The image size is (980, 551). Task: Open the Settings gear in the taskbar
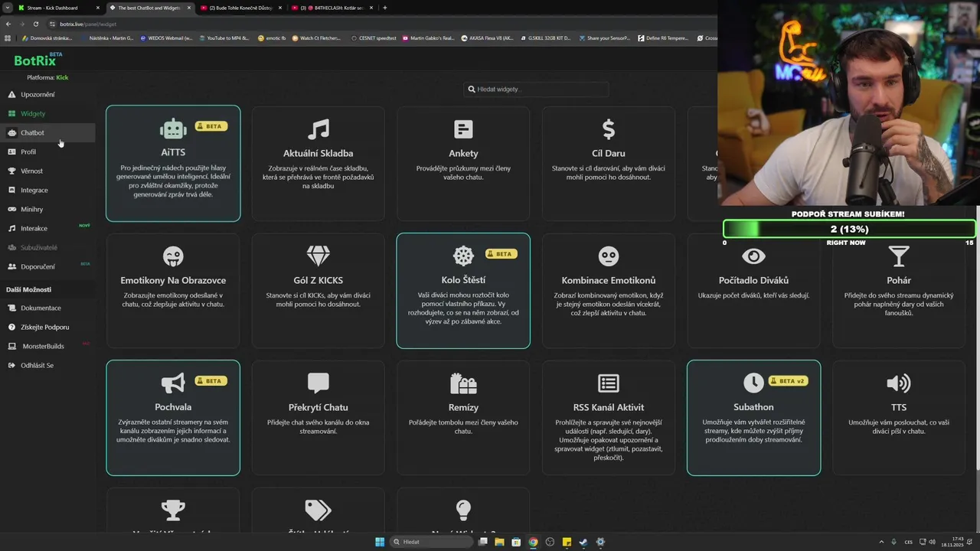(x=600, y=542)
